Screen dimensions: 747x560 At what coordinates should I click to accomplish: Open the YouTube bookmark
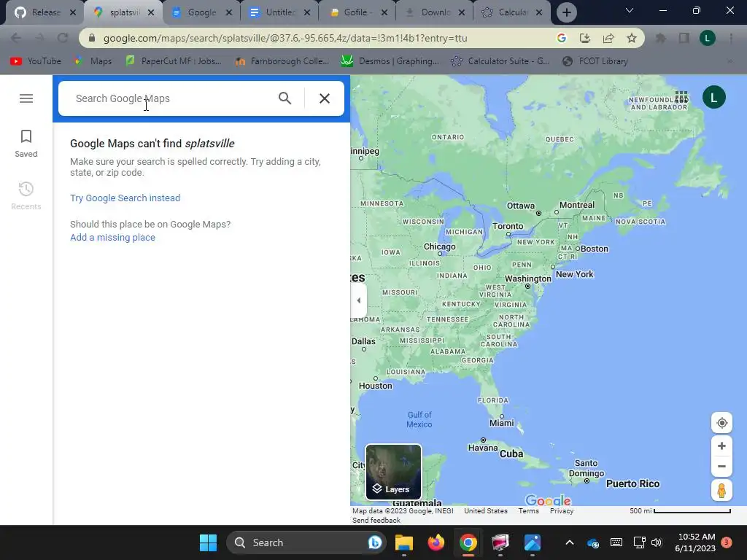[x=36, y=61]
